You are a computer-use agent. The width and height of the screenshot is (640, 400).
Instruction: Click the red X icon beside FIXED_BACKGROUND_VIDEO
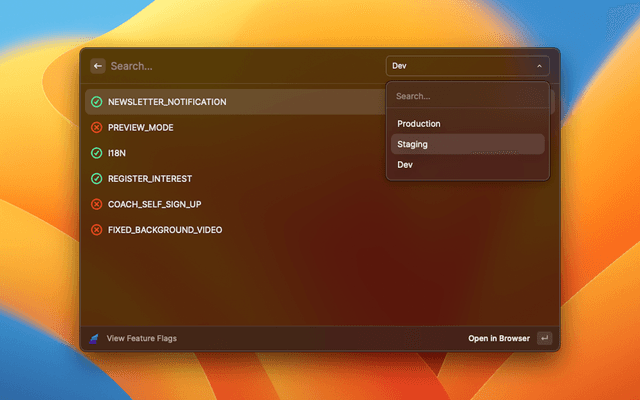[97, 230]
